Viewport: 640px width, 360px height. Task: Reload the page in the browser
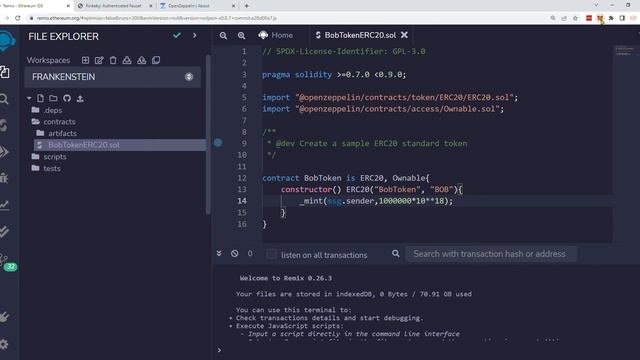tap(18, 18)
